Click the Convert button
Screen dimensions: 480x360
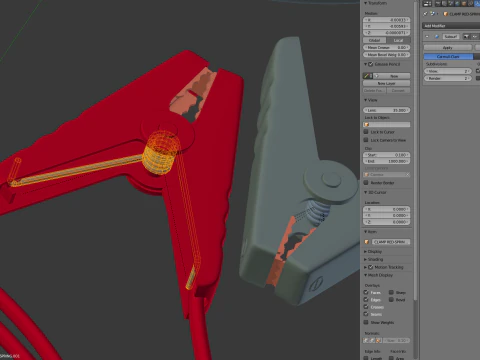pyautogui.click(x=398, y=91)
